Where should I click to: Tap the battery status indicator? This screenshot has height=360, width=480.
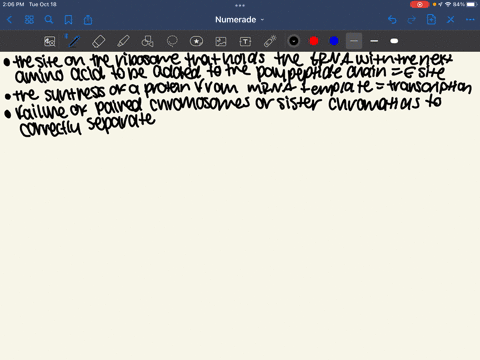point(472,4)
